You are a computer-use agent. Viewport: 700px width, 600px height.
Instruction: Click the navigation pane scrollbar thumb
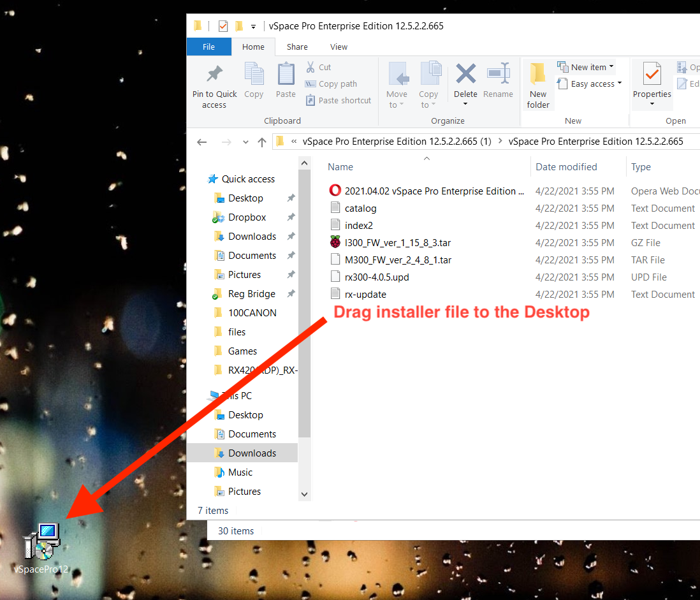[305, 304]
